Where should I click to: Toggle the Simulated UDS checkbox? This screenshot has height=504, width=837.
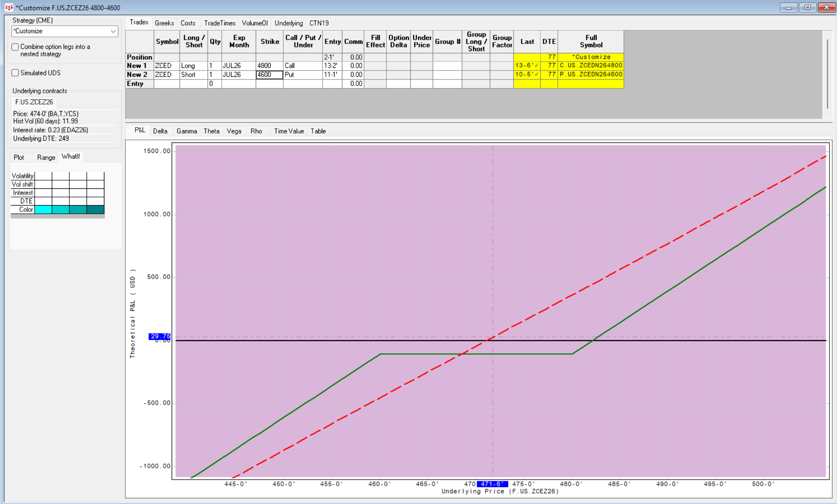15,73
